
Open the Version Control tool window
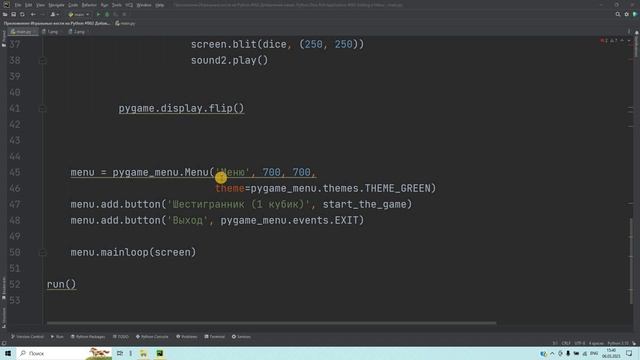(x=27, y=337)
